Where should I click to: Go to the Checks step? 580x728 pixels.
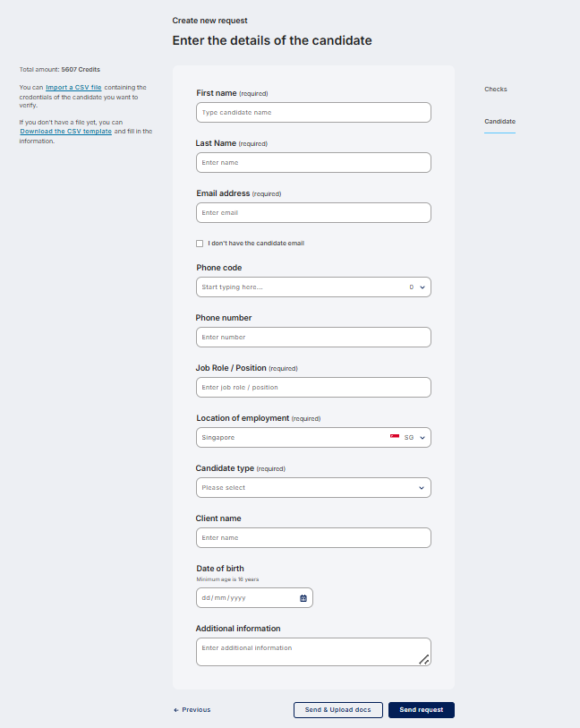pos(496,90)
